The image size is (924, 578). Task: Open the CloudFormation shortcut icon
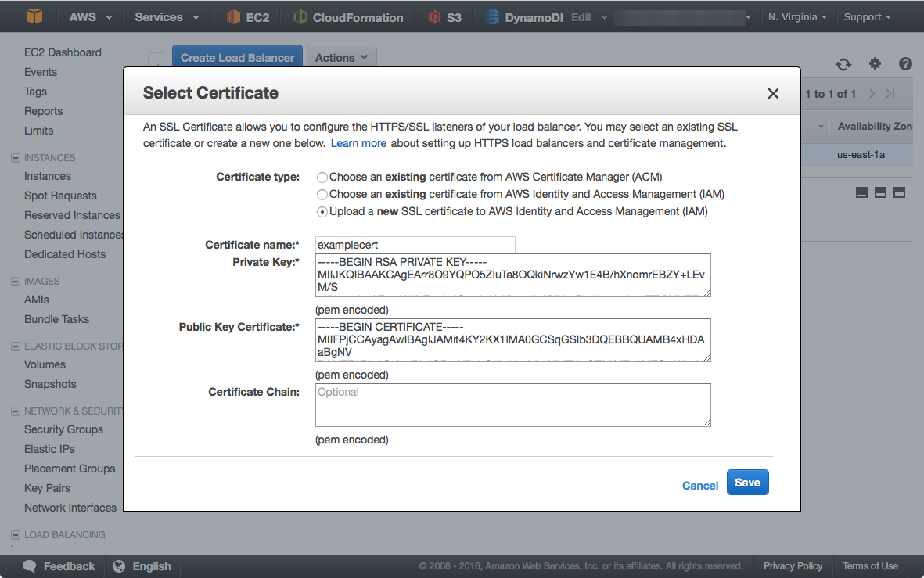[x=300, y=17]
